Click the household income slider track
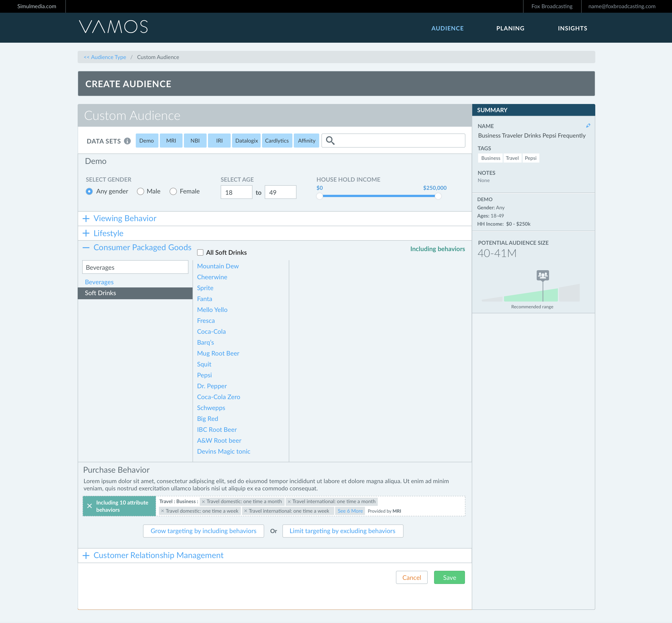 pos(378,196)
